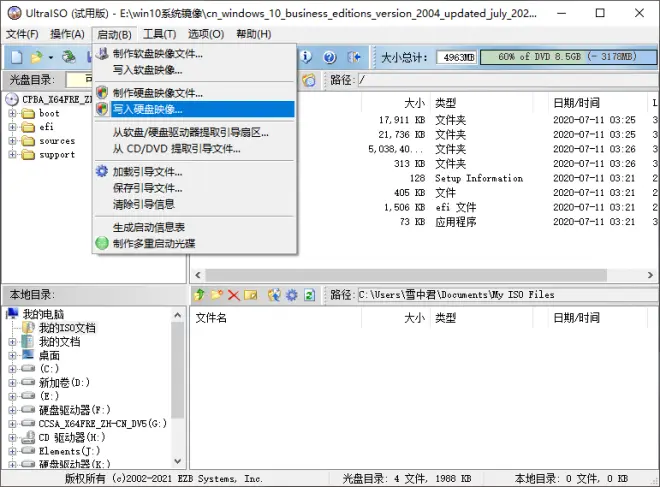Open the dropdown arrow next to Open icon
660x487 pixels.
[x=51, y=57]
